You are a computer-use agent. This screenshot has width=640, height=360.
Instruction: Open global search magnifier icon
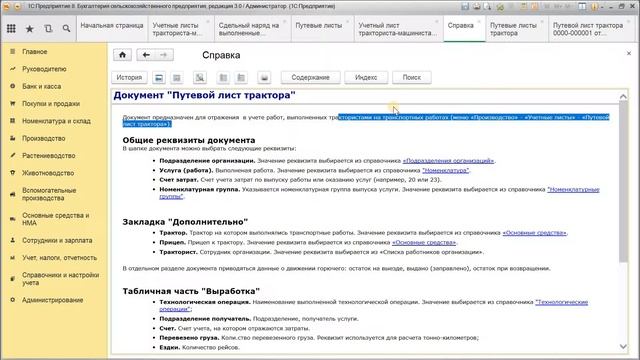click(66, 29)
